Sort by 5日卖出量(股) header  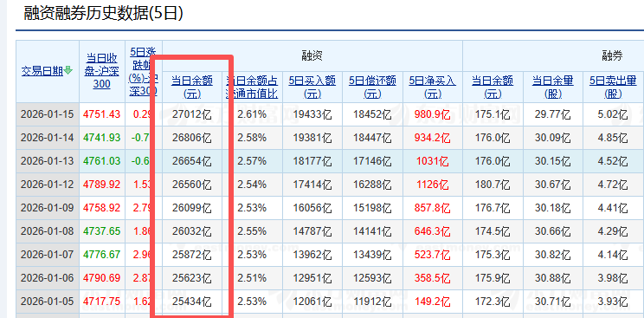[613, 87]
